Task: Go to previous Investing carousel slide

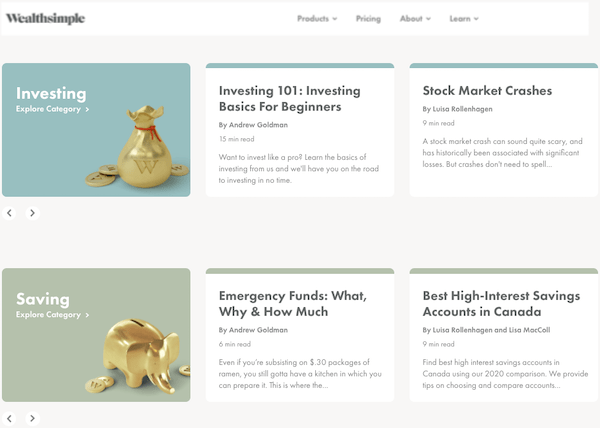Action: tap(9, 213)
